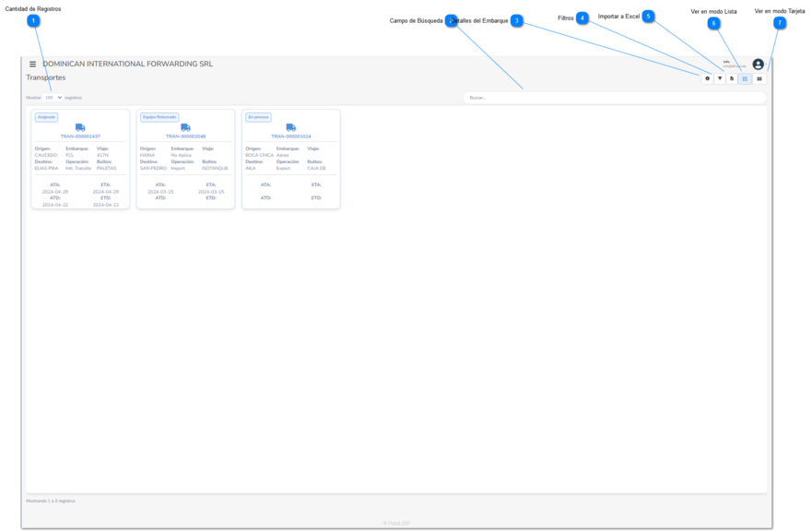Select the ELIAS PIÑA destination text
Image resolution: width=812 pixels, height=532 pixels.
47,169
